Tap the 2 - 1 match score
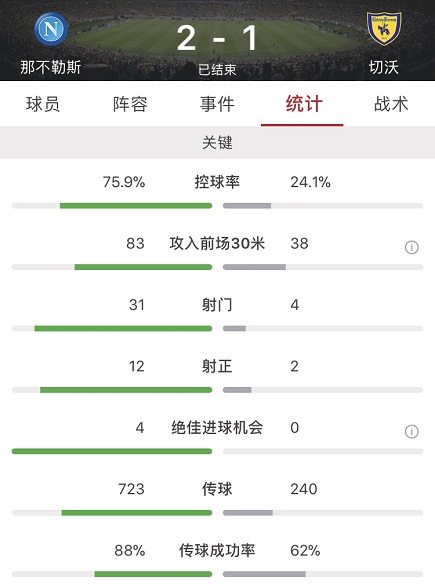This screenshot has width=435, height=584. 217,38
